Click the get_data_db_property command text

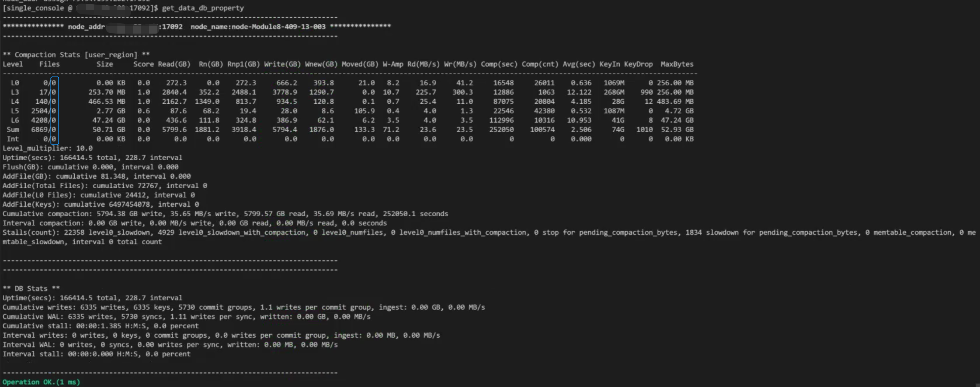(x=203, y=8)
